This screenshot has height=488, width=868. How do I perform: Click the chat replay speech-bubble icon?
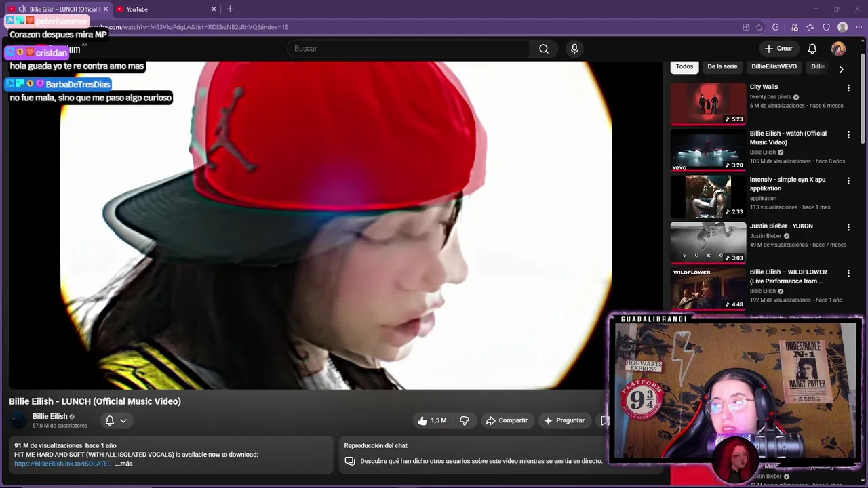(350, 461)
